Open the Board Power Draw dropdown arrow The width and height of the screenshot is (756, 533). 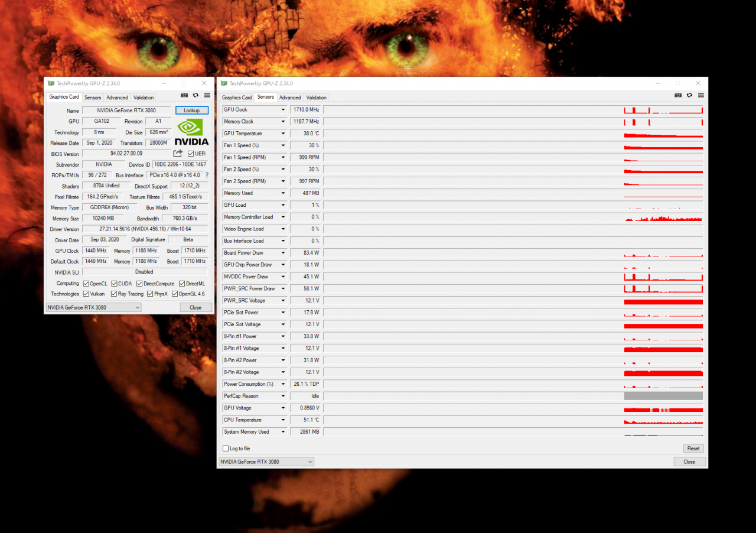pos(283,253)
